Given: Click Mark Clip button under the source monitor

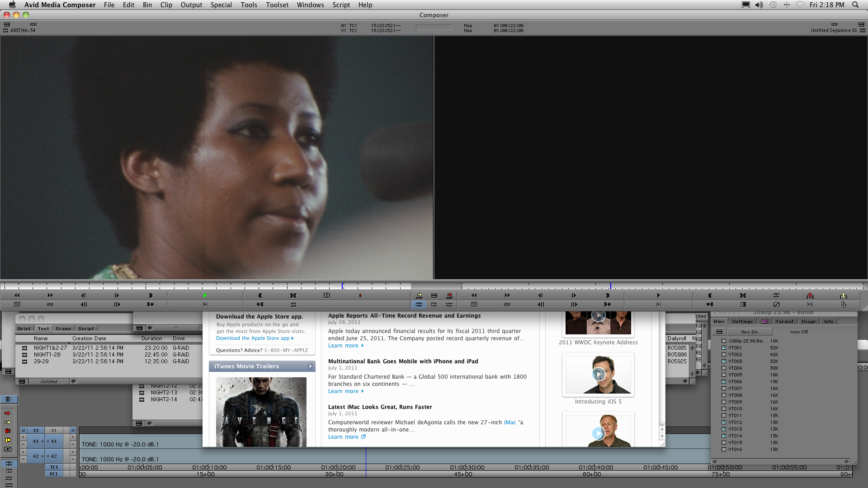Looking at the screenshot, I should [293, 296].
